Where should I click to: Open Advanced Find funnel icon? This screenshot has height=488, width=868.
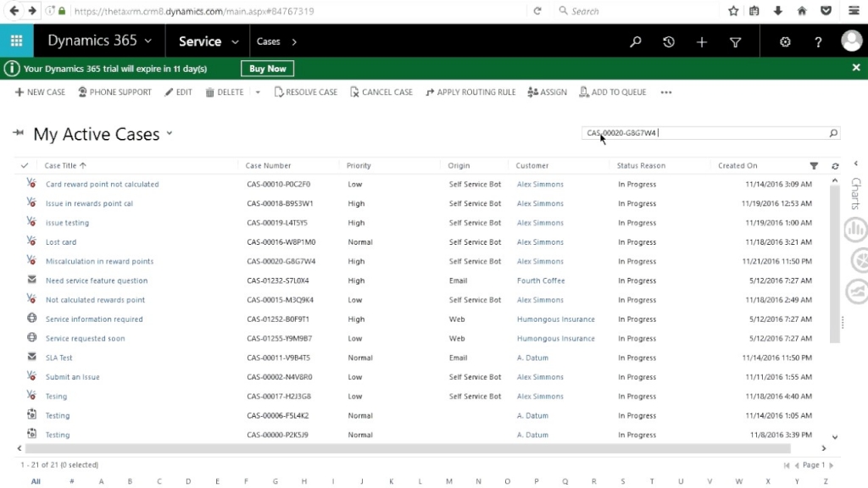pyautogui.click(x=735, y=42)
